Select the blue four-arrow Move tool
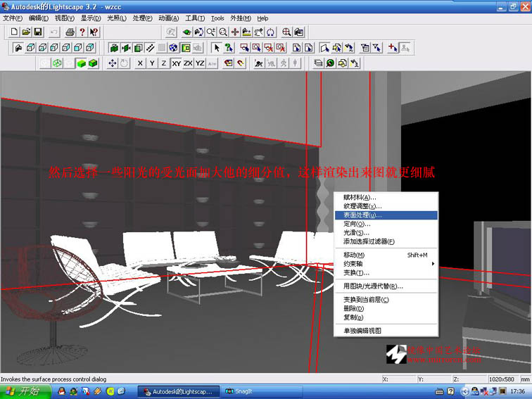This screenshot has width=532, height=399. coord(113,63)
